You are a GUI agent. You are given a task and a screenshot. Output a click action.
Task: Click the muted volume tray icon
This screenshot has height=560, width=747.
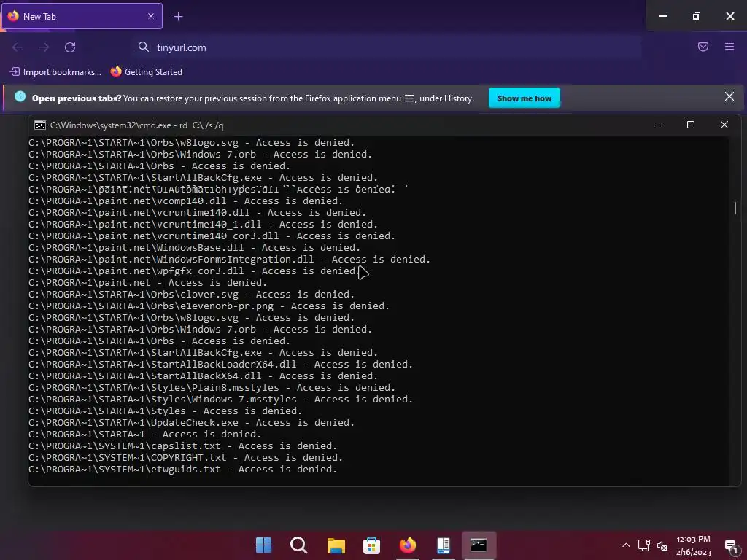click(662, 545)
